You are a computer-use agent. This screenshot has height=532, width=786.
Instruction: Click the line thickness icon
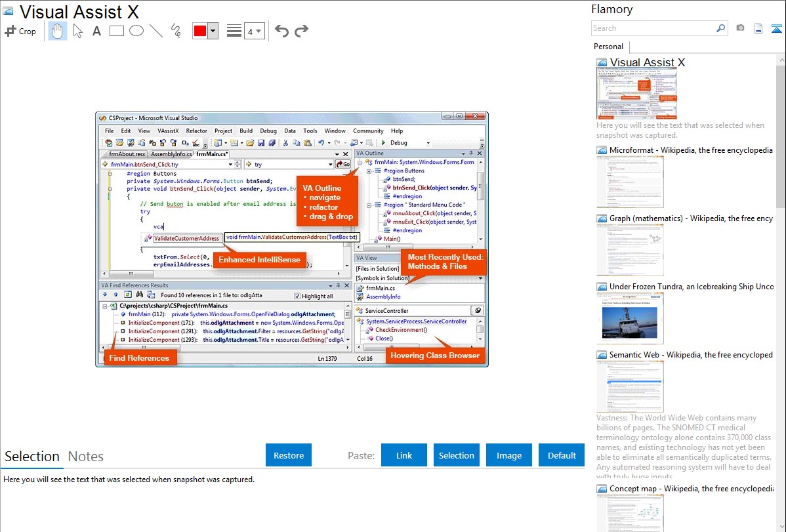tap(234, 31)
